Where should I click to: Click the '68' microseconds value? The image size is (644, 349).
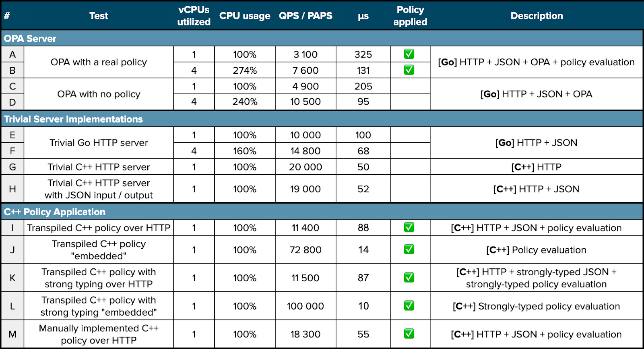(x=363, y=151)
